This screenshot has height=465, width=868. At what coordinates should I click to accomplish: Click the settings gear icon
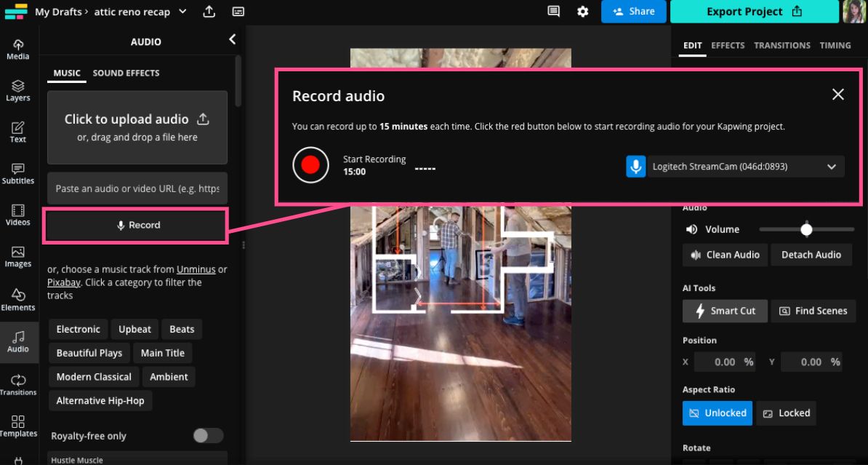tap(582, 12)
